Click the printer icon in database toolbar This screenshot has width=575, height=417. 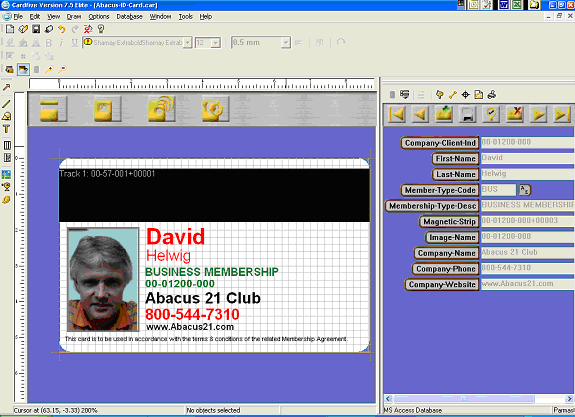tap(492, 95)
